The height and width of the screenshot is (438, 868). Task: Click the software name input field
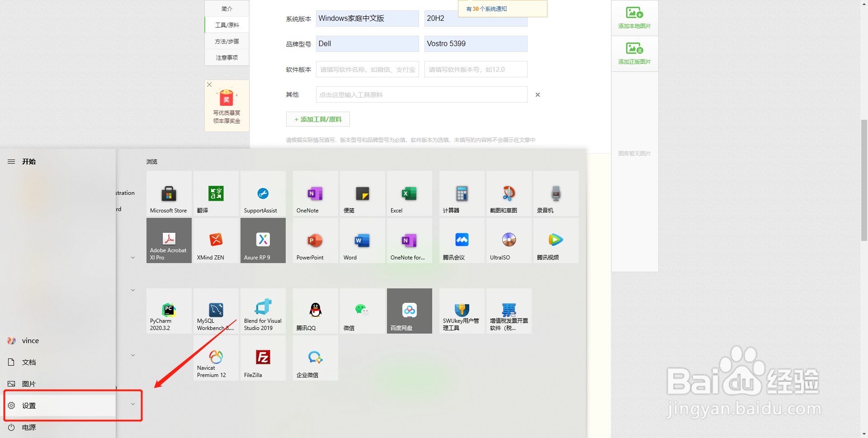pyautogui.click(x=368, y=69)
